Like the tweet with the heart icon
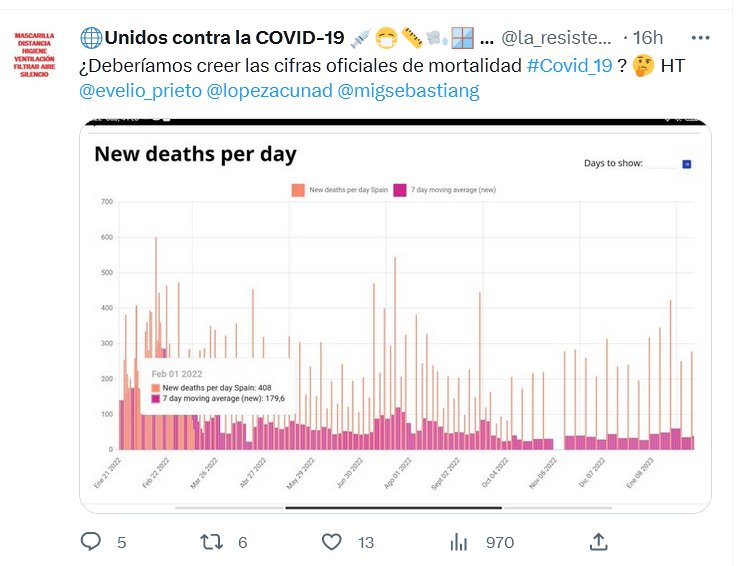Screen dimensions: 750x566 tap(332, 542)
